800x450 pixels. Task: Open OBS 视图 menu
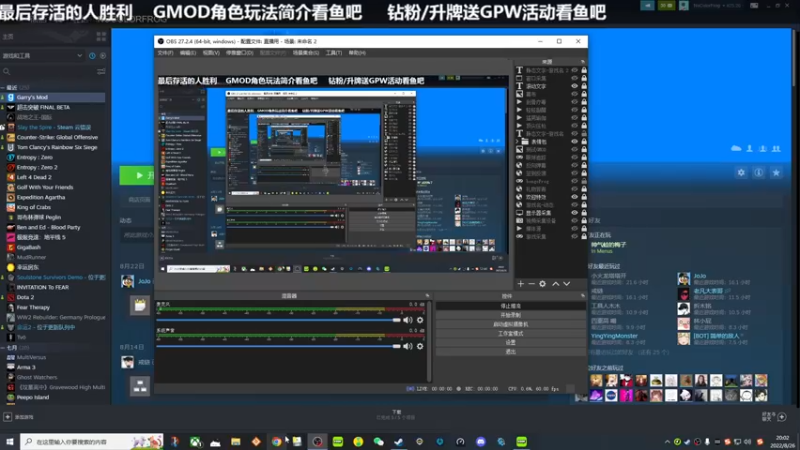pyautogui.click(x=211, y=53)
